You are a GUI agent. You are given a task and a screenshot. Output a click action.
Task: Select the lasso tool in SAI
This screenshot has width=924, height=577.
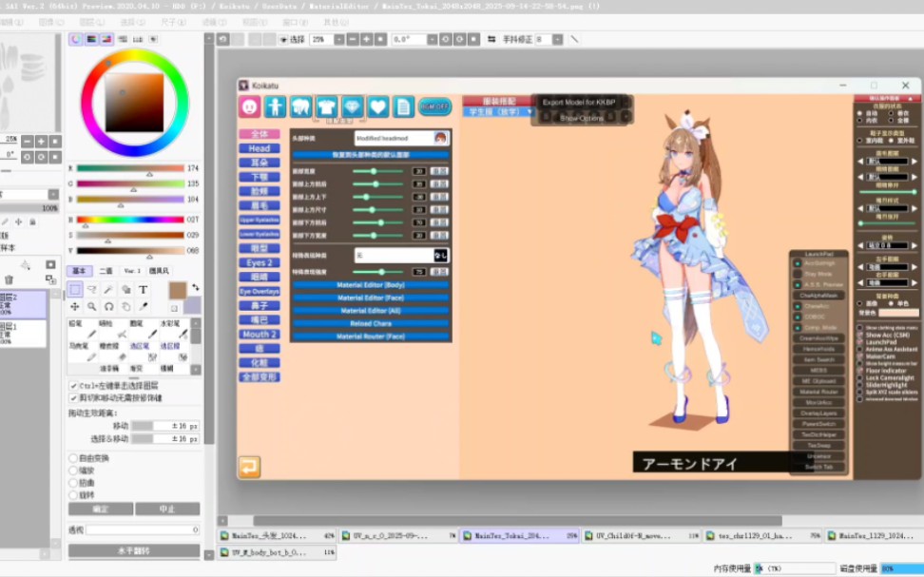pyautogui.click(x=92, y=289)
